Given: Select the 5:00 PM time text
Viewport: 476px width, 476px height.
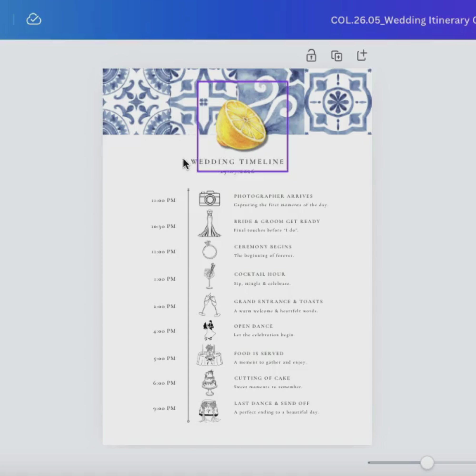Looking at the screenshot, I should tap(164, 358).
